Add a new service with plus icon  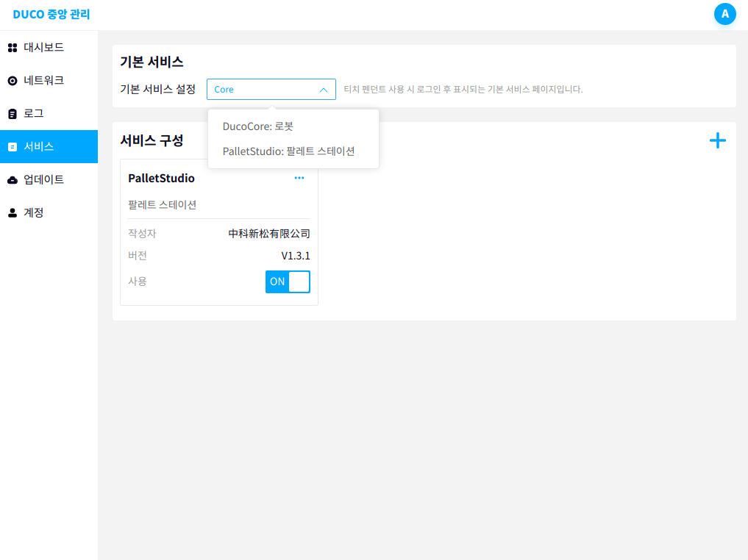(717, 140)
